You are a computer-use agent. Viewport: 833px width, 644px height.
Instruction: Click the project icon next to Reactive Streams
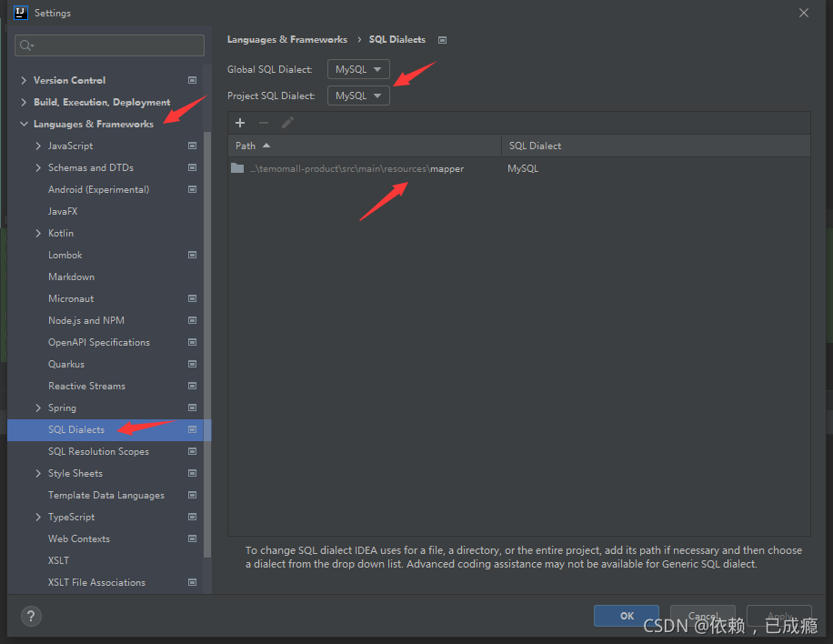192,386
